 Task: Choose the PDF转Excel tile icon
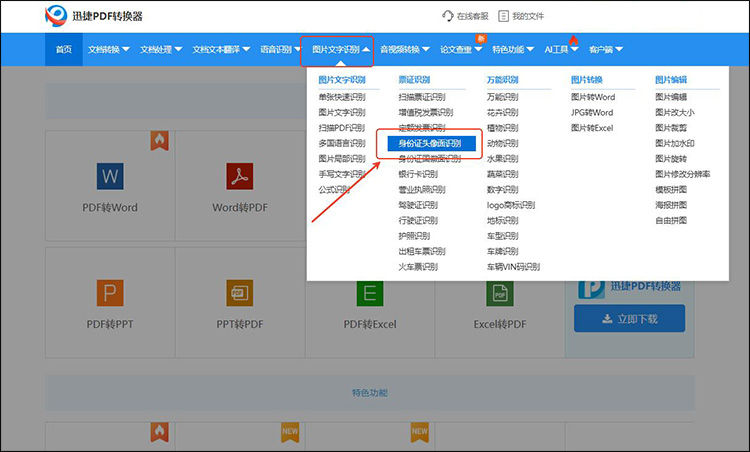pos(369,292)
